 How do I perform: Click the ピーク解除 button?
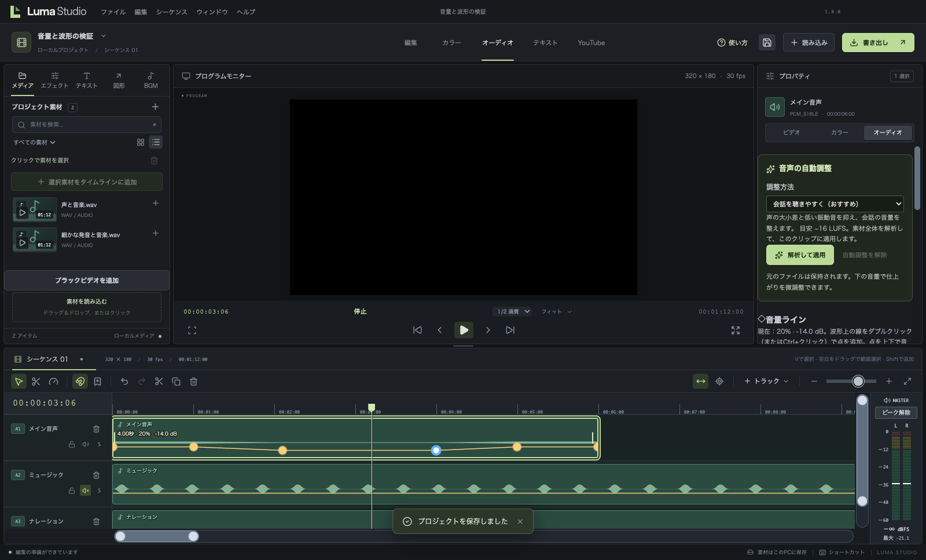(x=896, y=412)
